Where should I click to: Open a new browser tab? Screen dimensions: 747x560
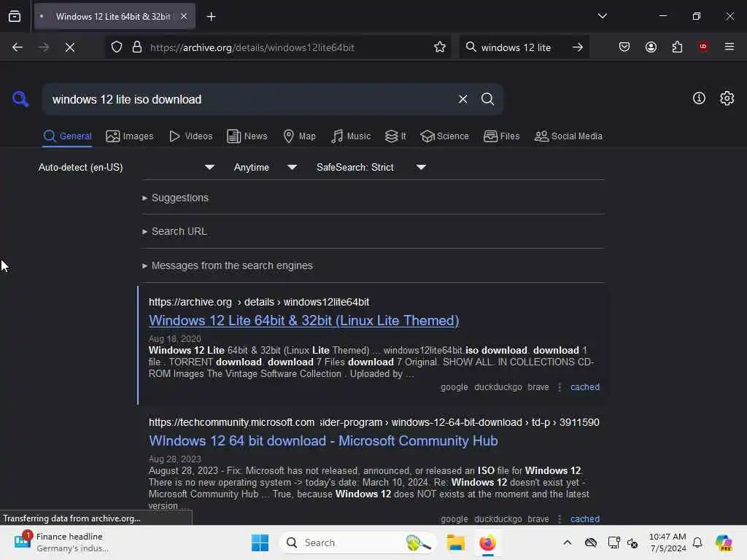point(211,17)
